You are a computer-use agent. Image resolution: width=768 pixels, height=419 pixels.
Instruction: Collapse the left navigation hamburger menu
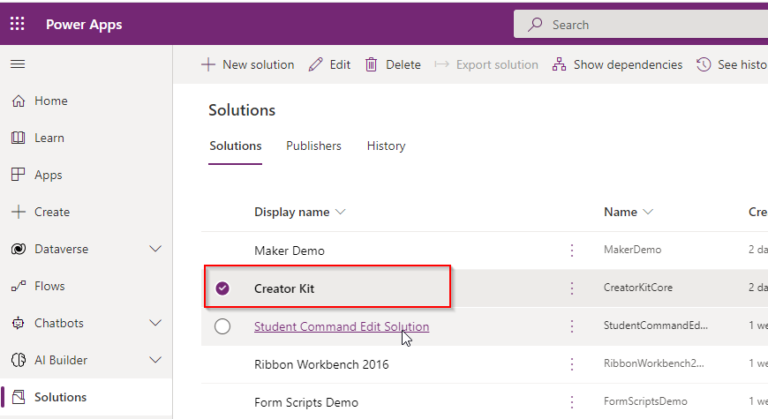[18, 64]
